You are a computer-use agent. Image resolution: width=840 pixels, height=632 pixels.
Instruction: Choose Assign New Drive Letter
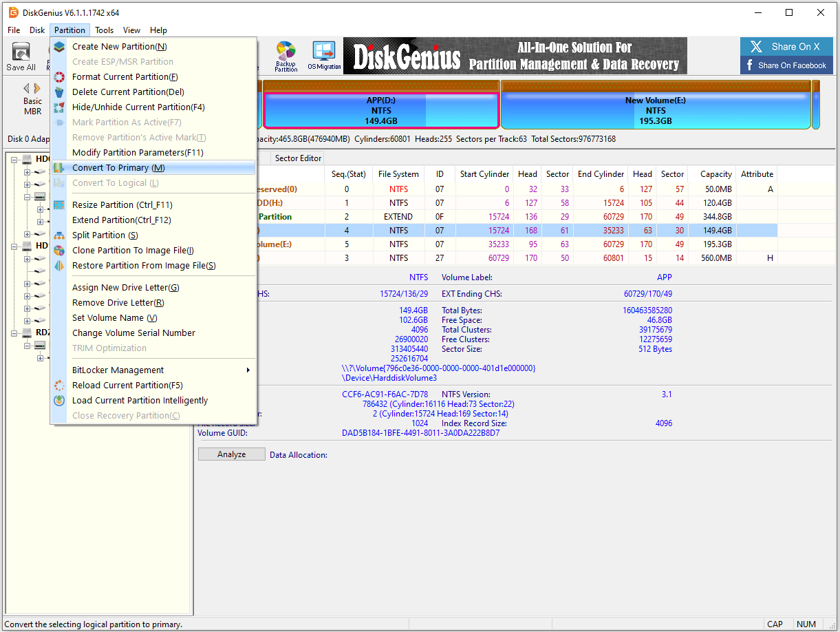pos(153,288)
